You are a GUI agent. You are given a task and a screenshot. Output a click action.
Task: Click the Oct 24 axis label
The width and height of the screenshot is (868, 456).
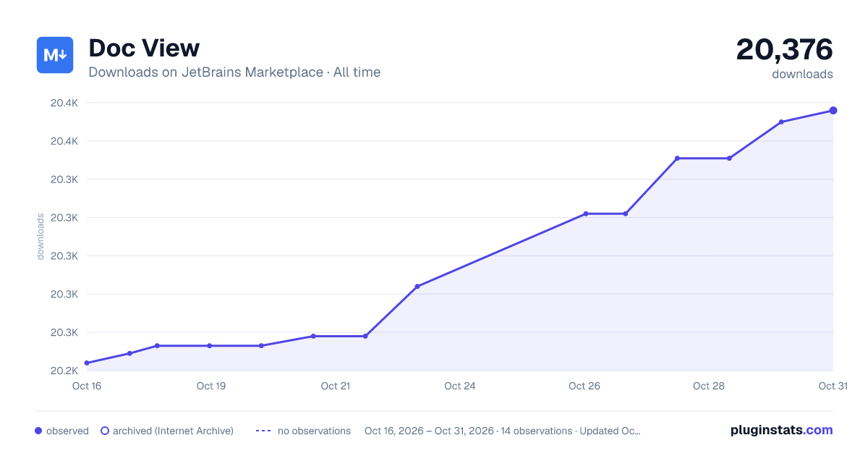tap(460, 386)
